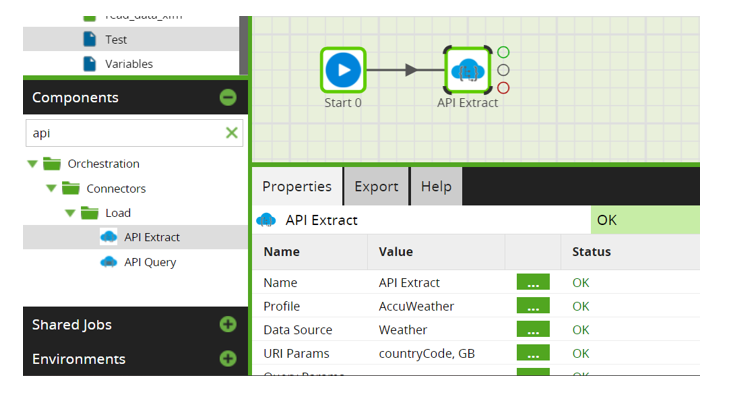Edit the Profile property via ellipsis button

[x=533, y=306]
